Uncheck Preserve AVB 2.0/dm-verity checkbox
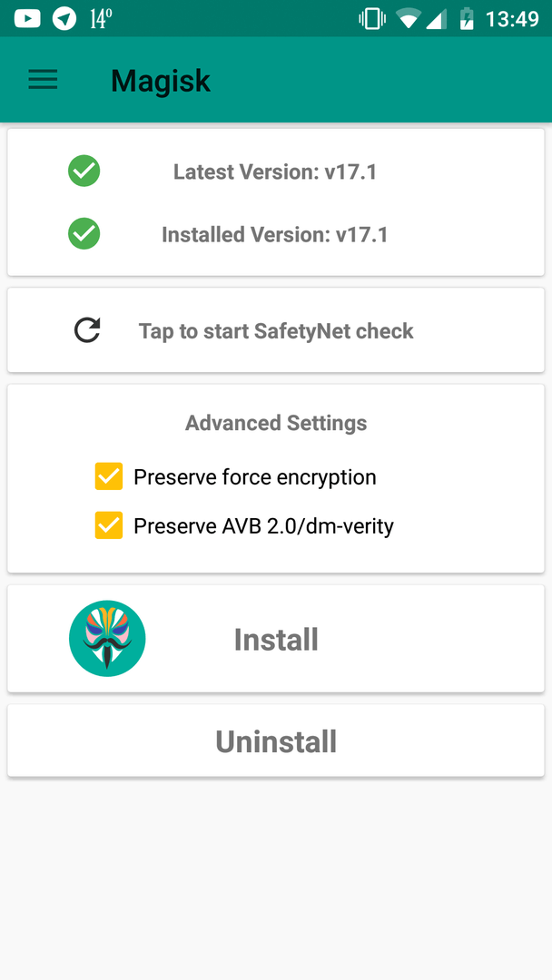The image size is (552, 980). pyautogui.click(x=109, y=525)
